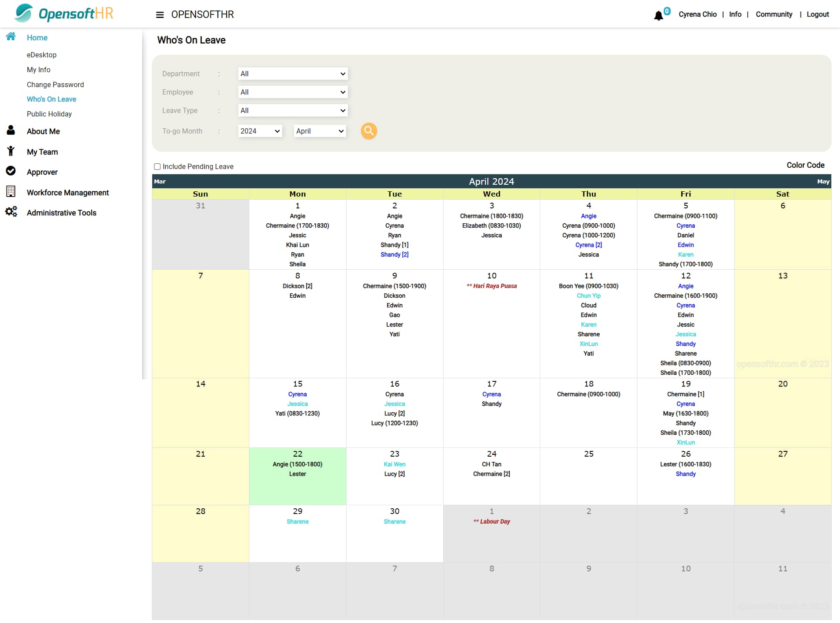The image size is (840, 623).
Task: Open the Leave Type dropdown
Action: (292, 110)
